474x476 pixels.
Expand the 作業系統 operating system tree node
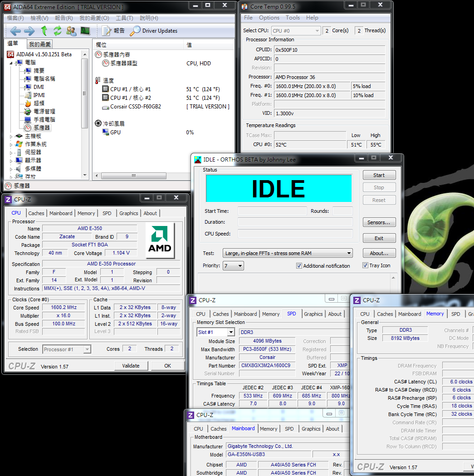(11, 145)
